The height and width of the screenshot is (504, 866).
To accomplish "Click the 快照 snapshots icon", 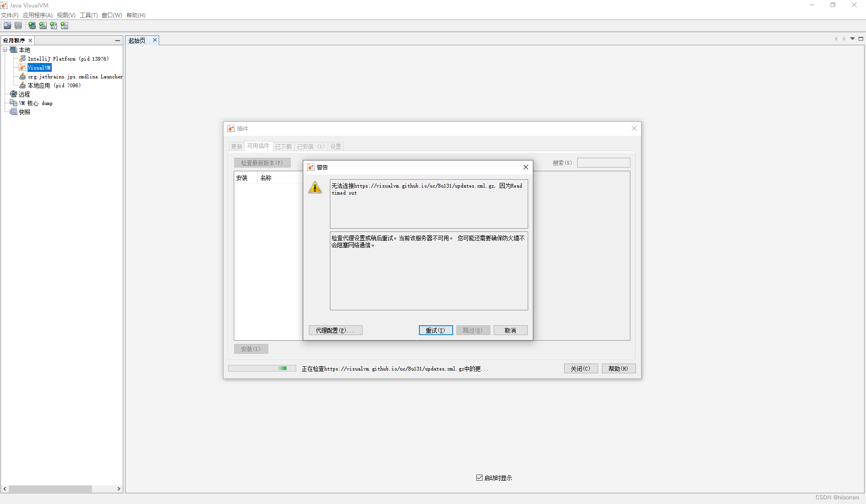I will point(14,112).
